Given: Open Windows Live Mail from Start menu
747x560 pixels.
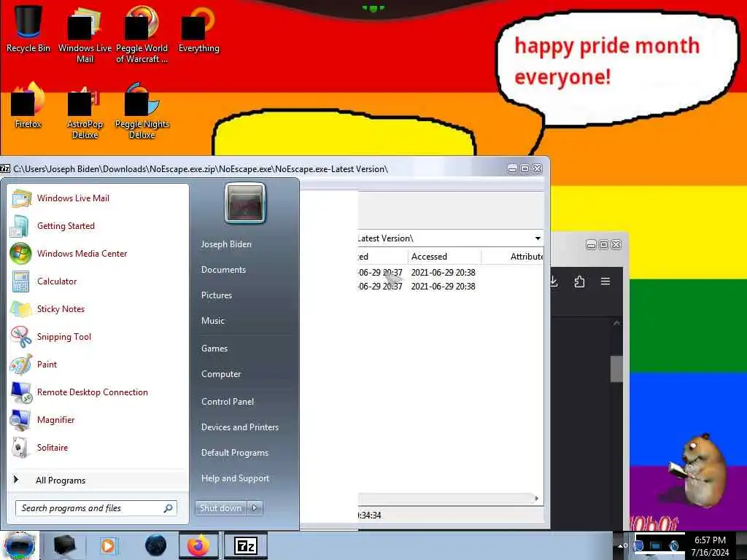Looking at the screenshot, I should 98,198.
